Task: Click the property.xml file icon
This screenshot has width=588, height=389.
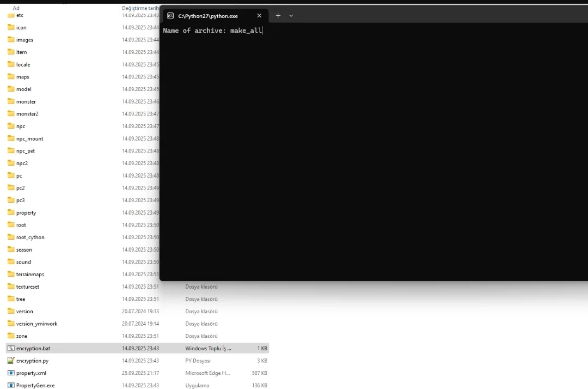Action: click(11, 373)
